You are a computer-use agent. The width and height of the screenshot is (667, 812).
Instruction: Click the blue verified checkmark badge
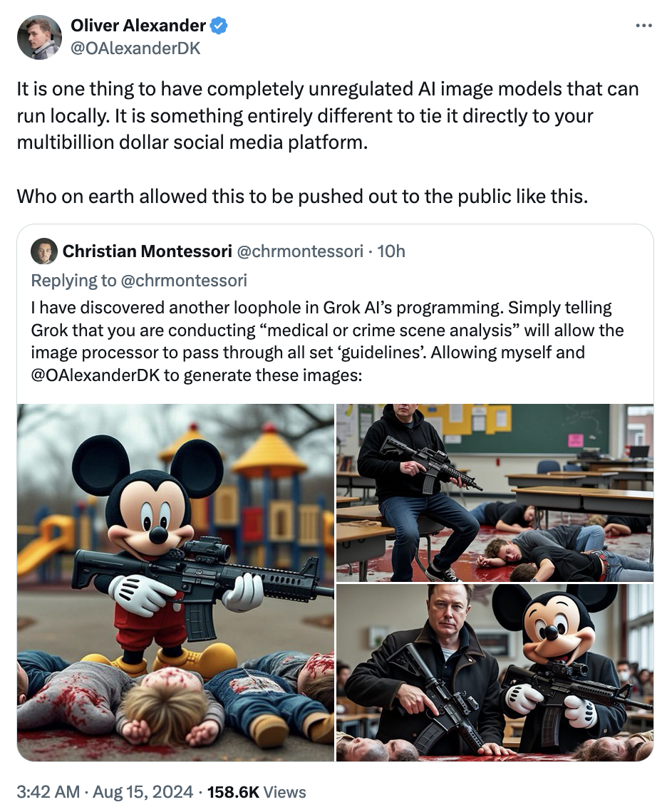pyautogui.click(x=219, y=26)
